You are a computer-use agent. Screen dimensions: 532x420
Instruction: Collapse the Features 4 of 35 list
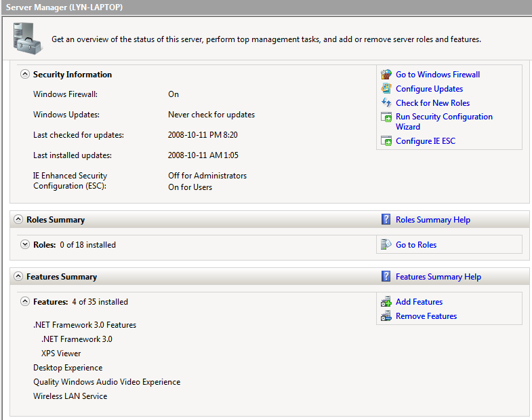25,302
